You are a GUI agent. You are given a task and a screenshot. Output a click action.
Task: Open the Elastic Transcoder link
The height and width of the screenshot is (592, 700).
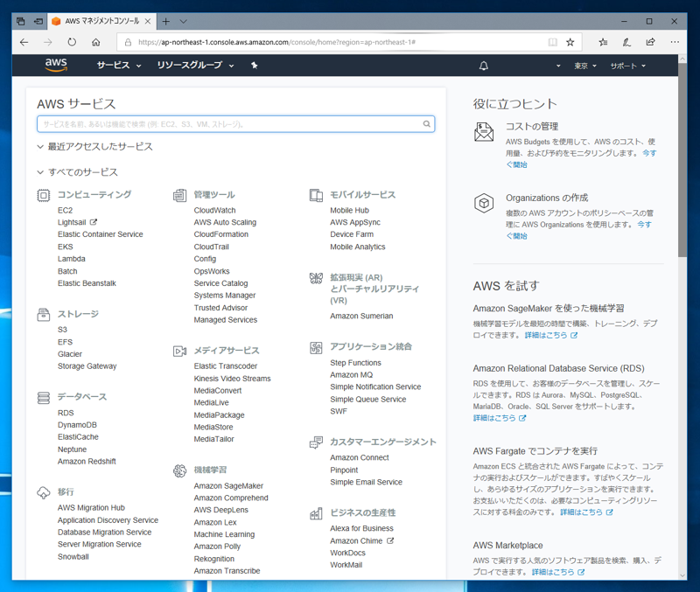coord(226,366)
